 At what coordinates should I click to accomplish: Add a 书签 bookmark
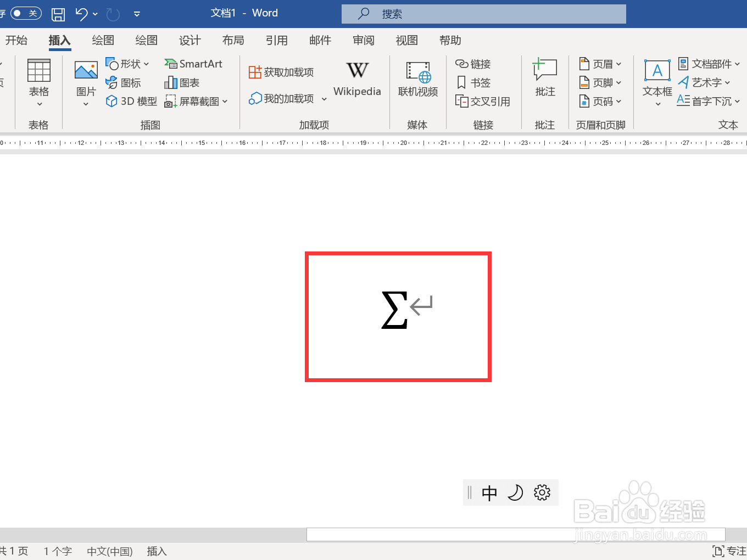(x=473, y=82)
